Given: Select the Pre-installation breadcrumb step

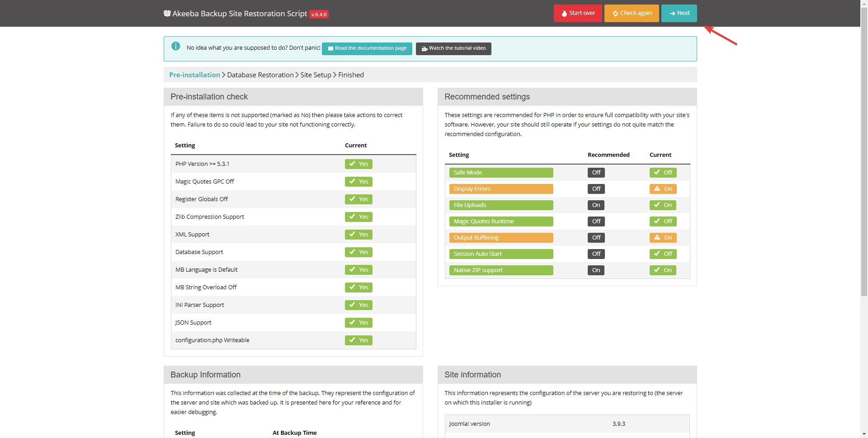Looking at the screenshot, I should tap(194, 75).
